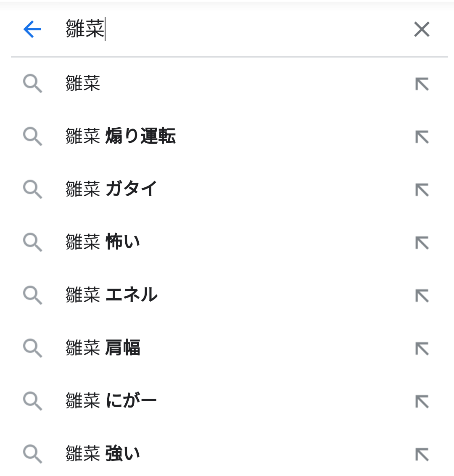The height and width of the screenshot is (476, 454).
Task: Tap the arrow icon on the first 雛菜 row
Action: [x=422, y=84]
